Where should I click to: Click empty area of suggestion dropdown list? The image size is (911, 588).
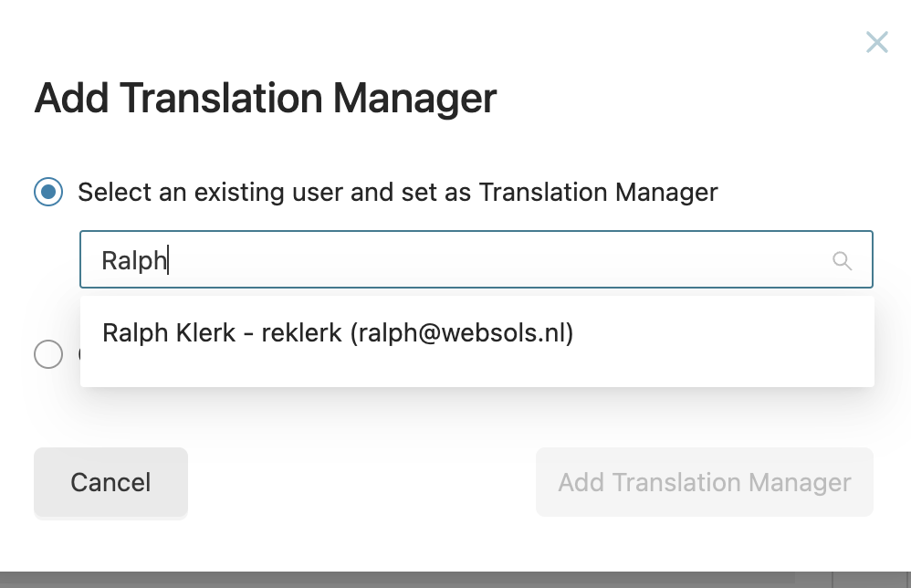(477, 372)
